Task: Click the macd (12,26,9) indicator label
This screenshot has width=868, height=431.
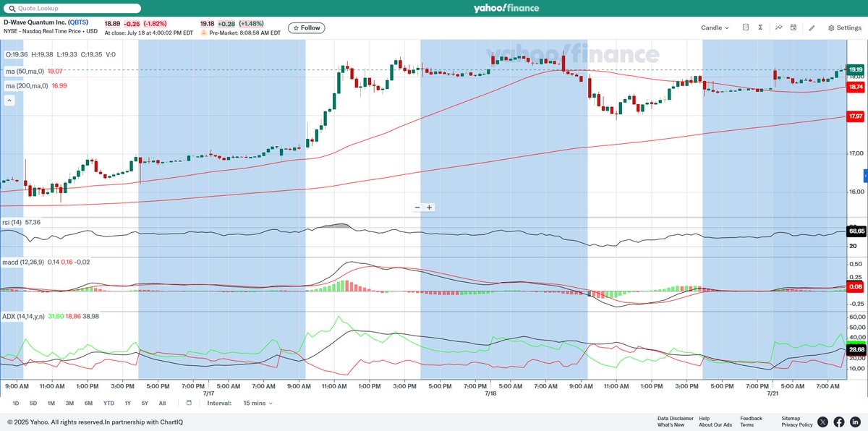Action: pyautogui.click(x=25, y=262)
